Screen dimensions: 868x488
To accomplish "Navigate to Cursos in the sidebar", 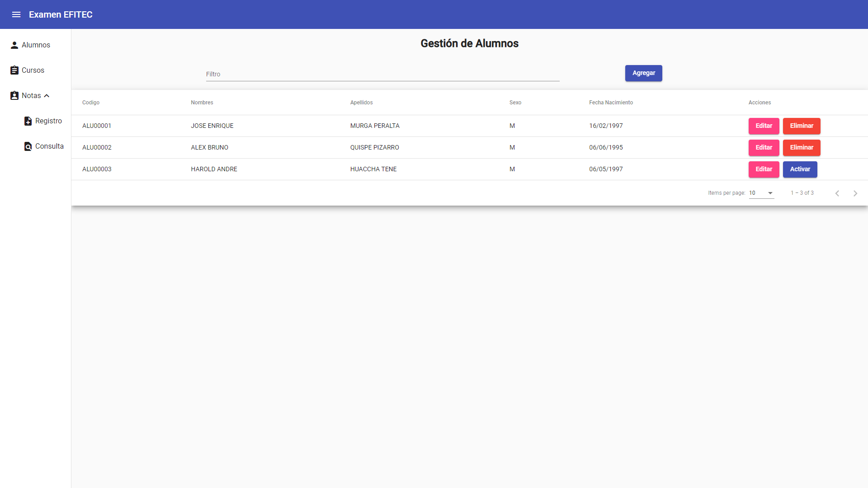I will tap(33, 70).
